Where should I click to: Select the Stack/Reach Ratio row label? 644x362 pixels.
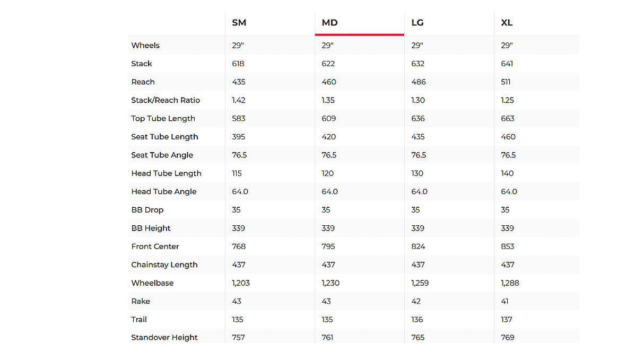tap(166, 100)
